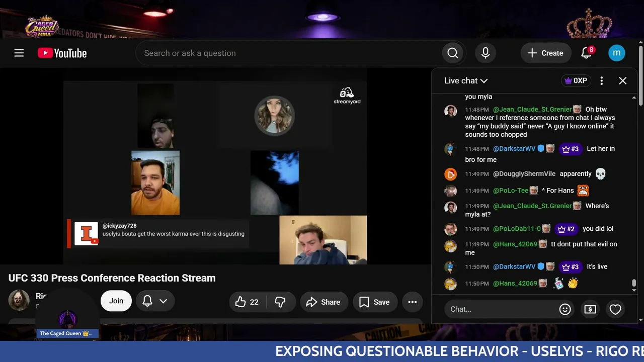Screen dimensions: 644x362
Task: Click DougglyShermVile's orange chat avatar
Action: click(x=450, y=174)
